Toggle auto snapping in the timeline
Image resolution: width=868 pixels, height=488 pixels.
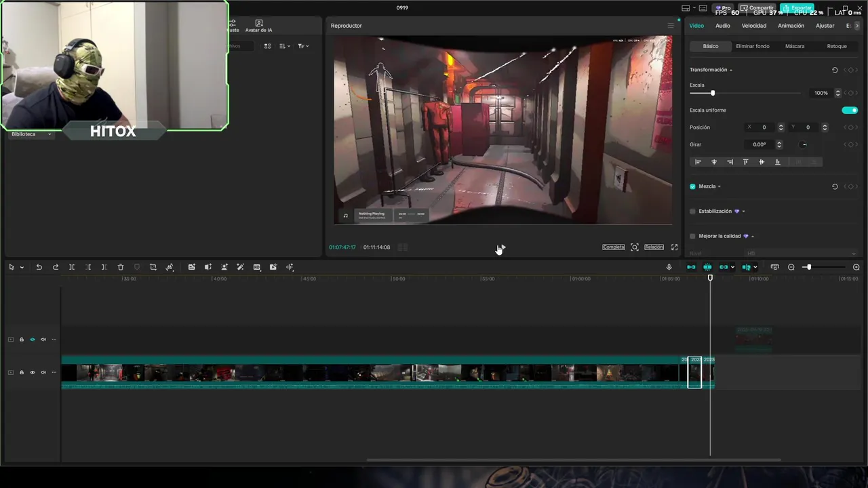pyautogui.click(x=707, y=267)
